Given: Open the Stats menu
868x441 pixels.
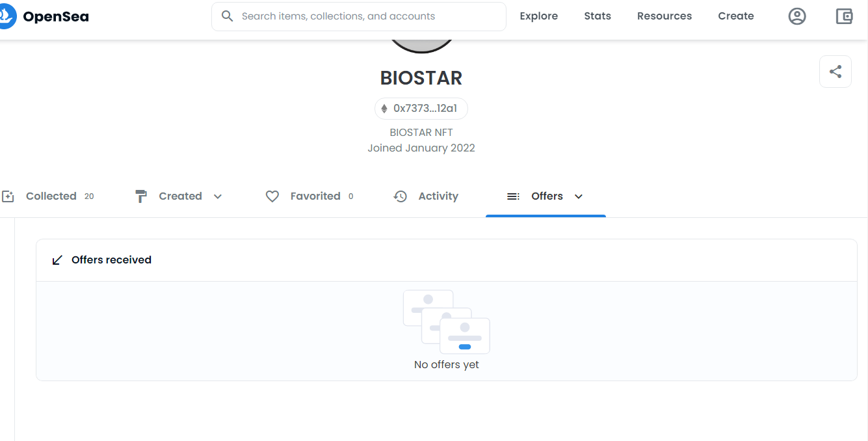Looking at the screenshot, I should [598, 16].
